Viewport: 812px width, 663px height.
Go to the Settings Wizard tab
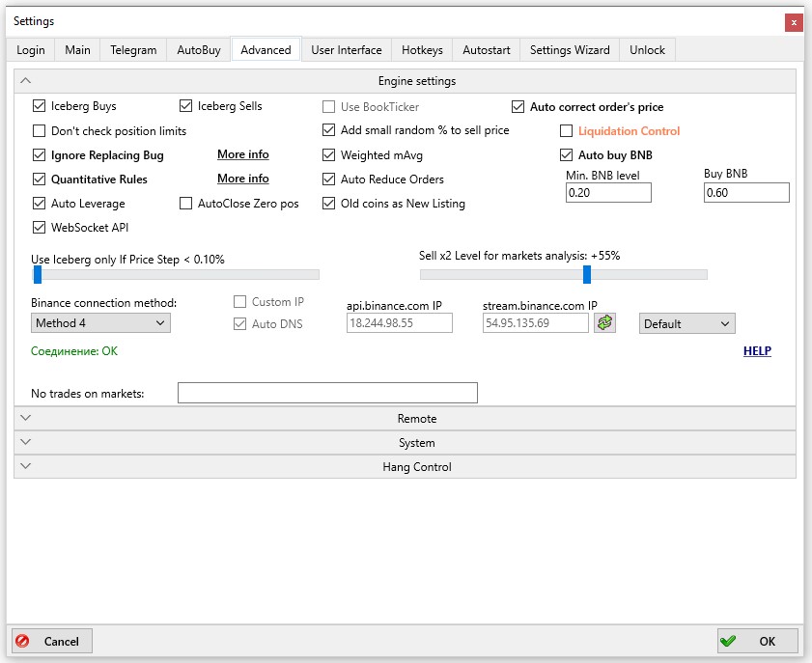coord(570,50)
